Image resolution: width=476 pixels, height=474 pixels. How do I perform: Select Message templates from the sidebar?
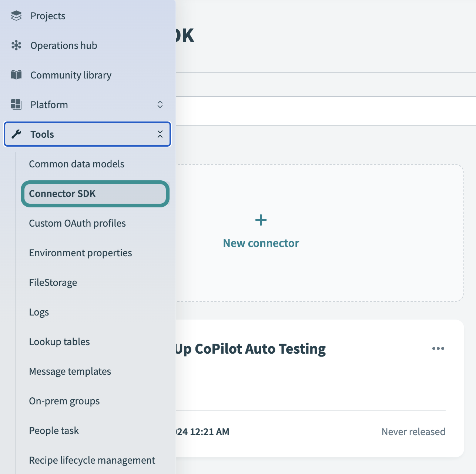point(70,371)
